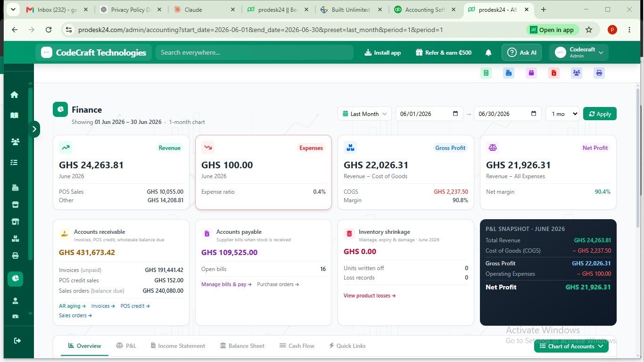Select the active pie chart Finance sidebar icon
Screen dimensions: 644x362
coord(15,279)
